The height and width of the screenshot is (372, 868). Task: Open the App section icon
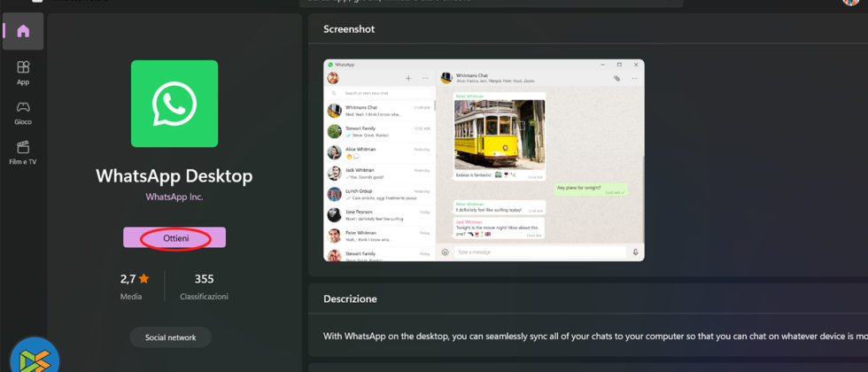(23, 67)
